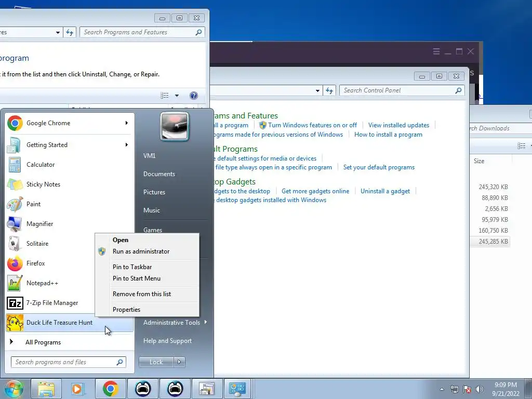Click refresh button in Programs and Features

coord(70,32)
